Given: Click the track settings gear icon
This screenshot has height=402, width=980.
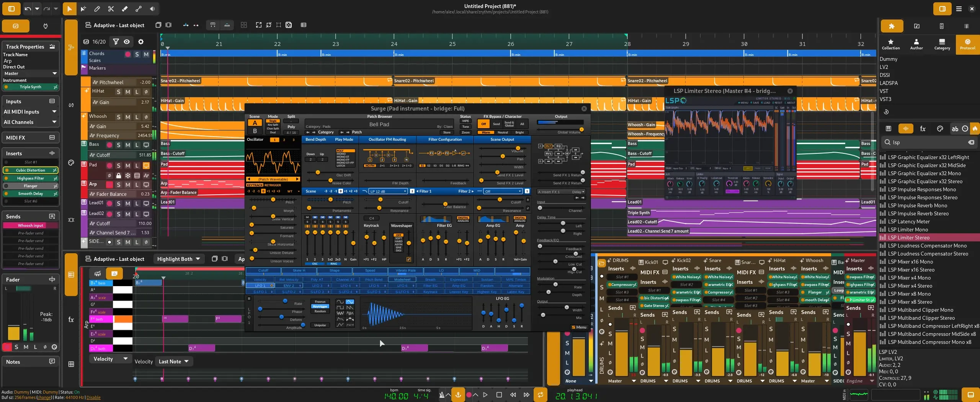Looking at the screenshot, I should point(141,42).
